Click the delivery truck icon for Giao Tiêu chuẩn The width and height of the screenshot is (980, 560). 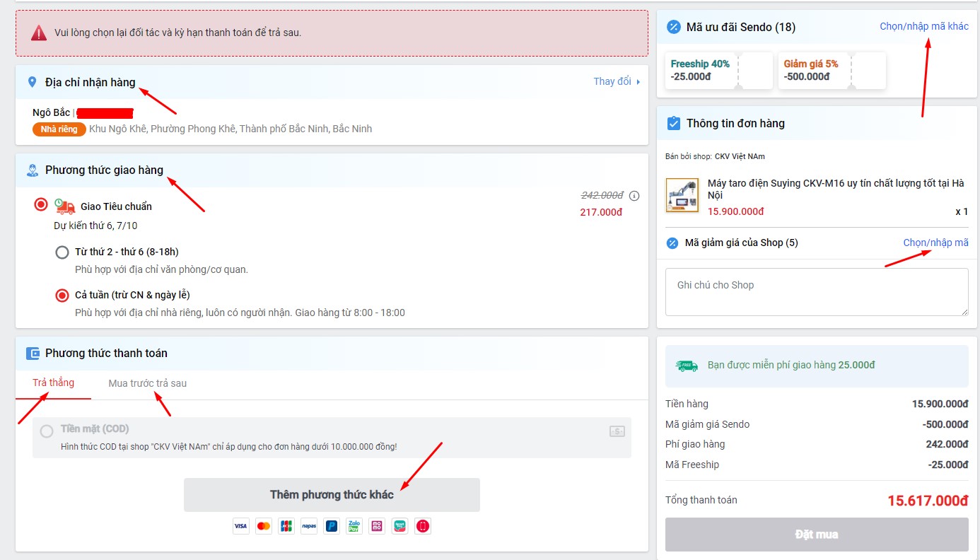pos(64,206)
